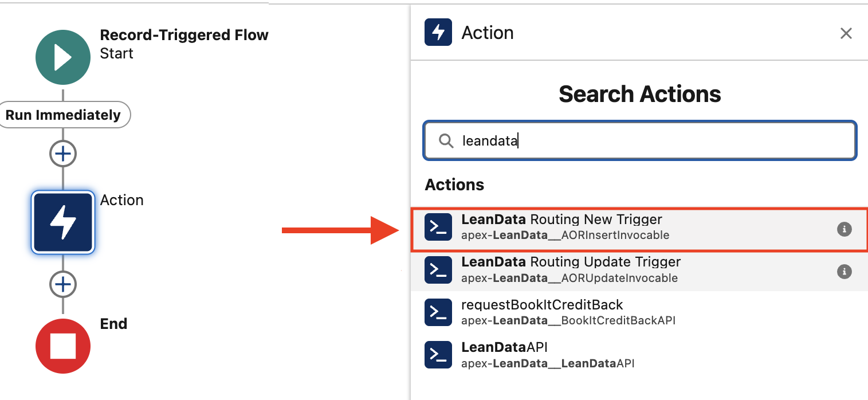Image resolution: width=868 pixels, height=400 pixels.
Task: Pick the LeanDataAPI action
Action: click(504, 347)
